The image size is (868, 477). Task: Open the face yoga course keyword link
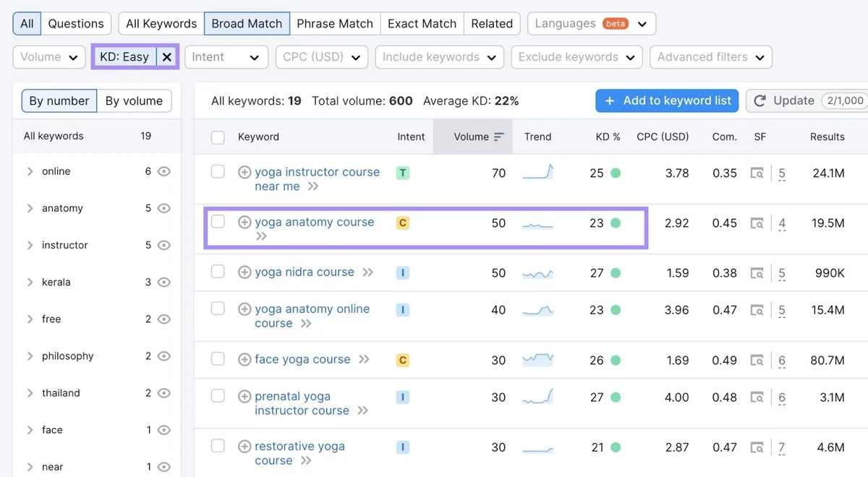[x=302, y=359]
